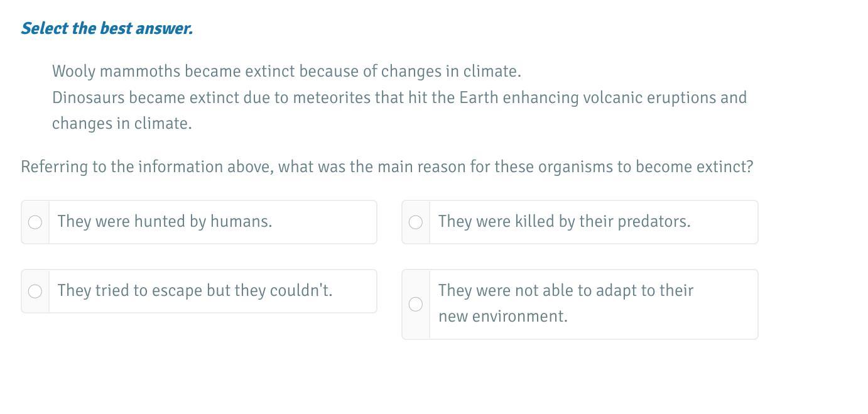Mark the "tried to escape" radio button

click(x=35, y=291)
